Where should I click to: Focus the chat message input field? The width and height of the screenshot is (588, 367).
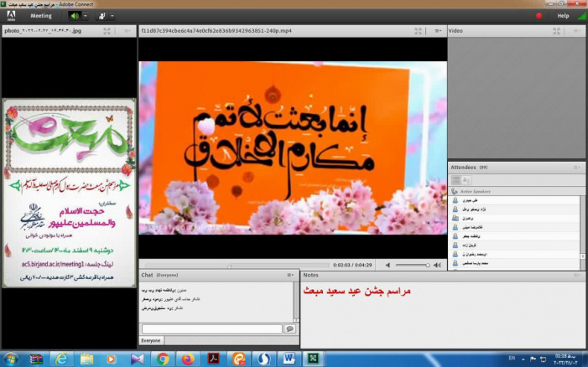point(212,328)
